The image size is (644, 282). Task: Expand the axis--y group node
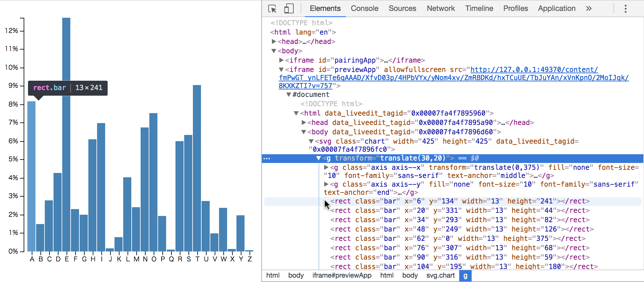[x=326, y=184]
